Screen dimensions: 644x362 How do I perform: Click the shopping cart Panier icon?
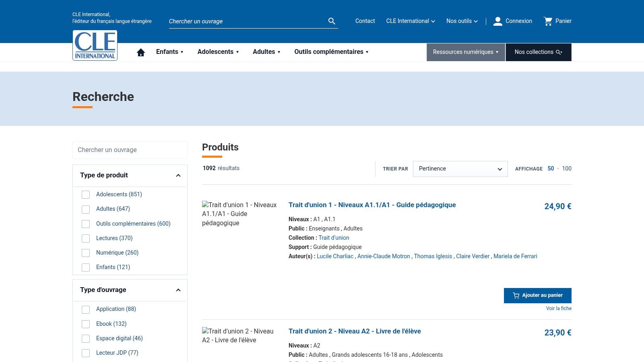[x=548, y=21]
